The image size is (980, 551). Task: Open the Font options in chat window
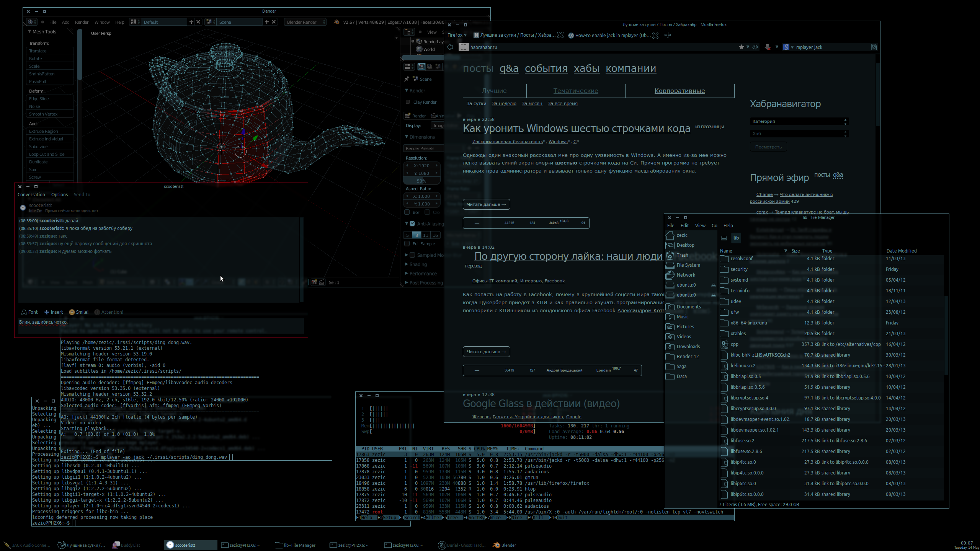coord(29,312)
